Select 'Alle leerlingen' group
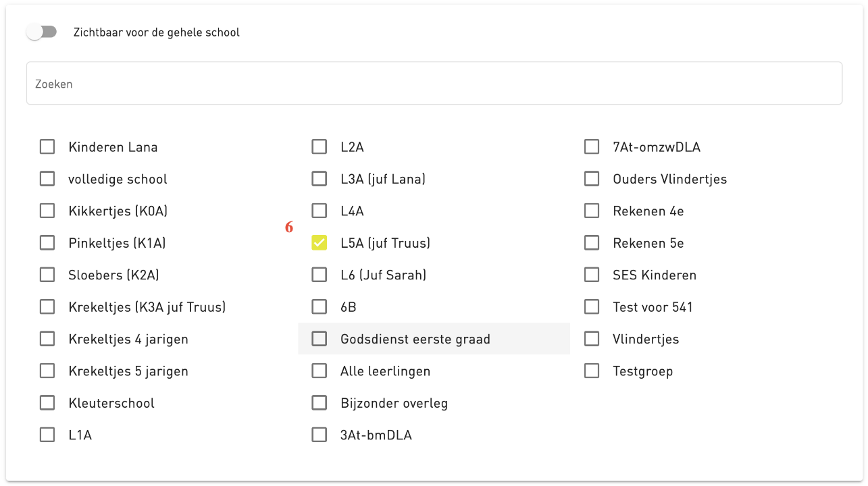This screenshot has width=868, height=486. click(319, 371)
